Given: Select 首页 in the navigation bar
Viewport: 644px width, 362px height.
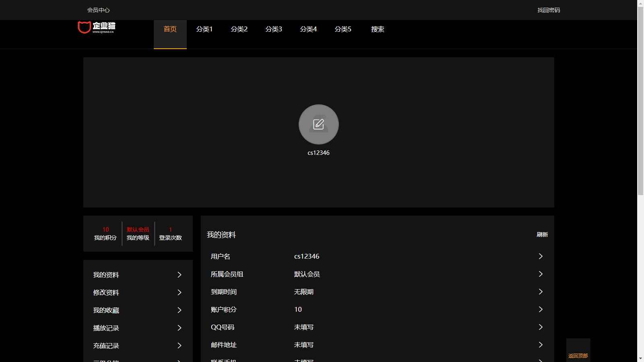Looking at the screenshot, I should [x=170, y=29].
